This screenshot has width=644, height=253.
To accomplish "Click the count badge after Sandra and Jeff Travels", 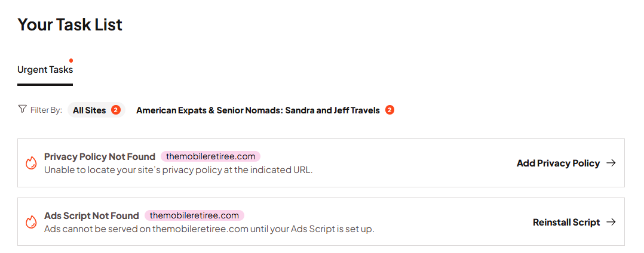I will 390,110.
